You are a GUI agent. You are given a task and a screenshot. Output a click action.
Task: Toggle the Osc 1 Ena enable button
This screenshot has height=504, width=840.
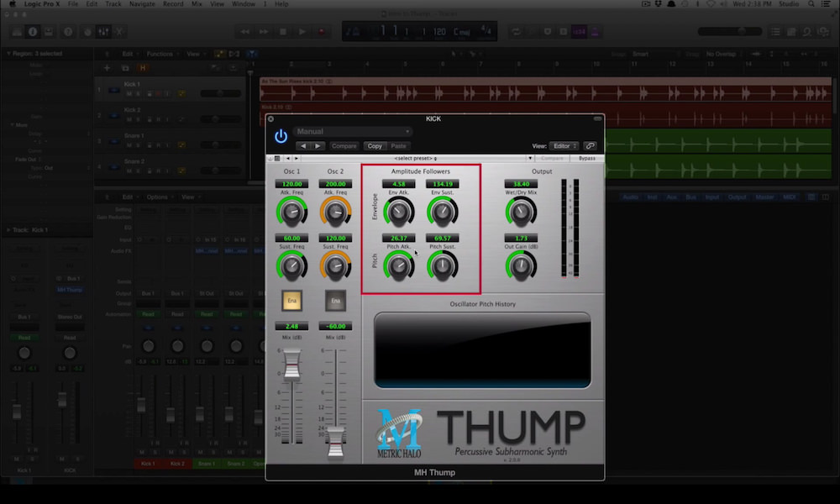pos(291,301)
